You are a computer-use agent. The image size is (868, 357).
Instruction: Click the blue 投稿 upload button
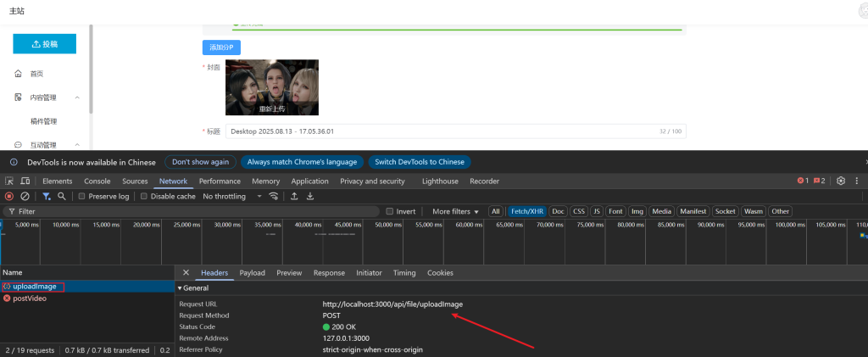44,43
